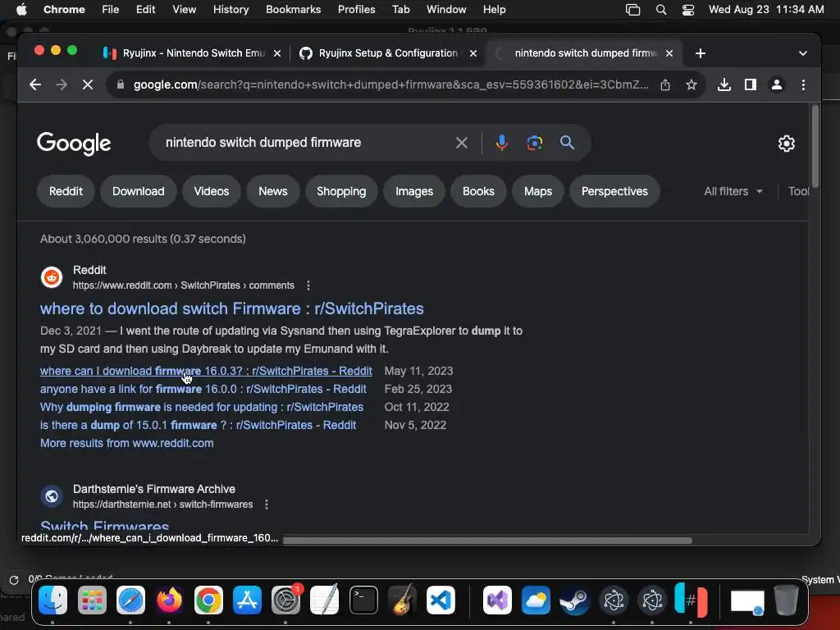Image resolution: width=840 pixels, height=630 pixels.
Task: Click the lock icon in address bar
Action: point(121,84)
